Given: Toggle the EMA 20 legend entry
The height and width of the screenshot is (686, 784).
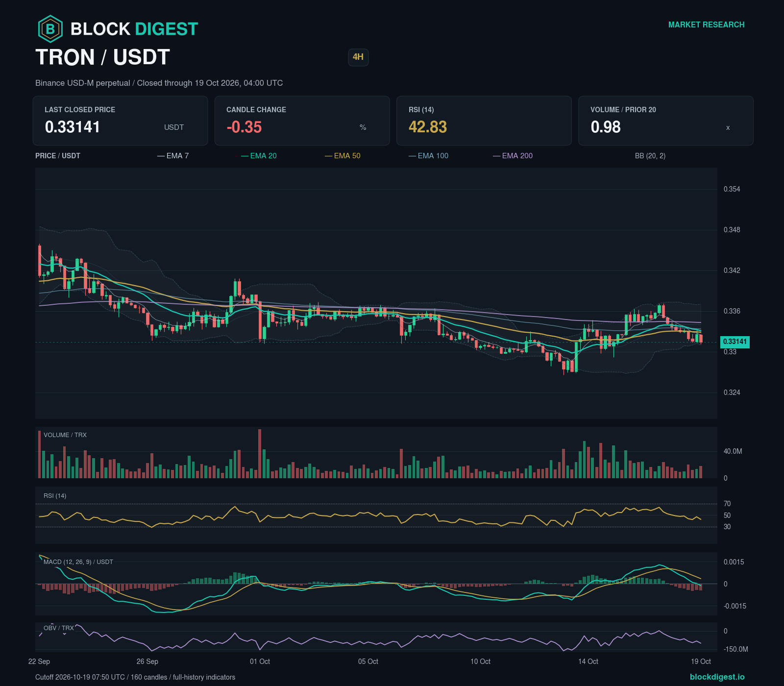Looking at the screenshot, I should pos(259,156).
